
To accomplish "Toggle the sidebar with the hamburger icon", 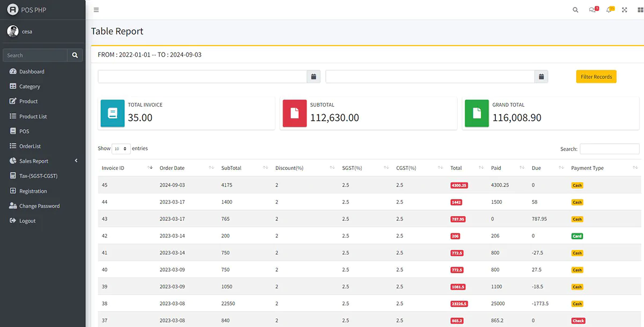I will click(96, 10).
